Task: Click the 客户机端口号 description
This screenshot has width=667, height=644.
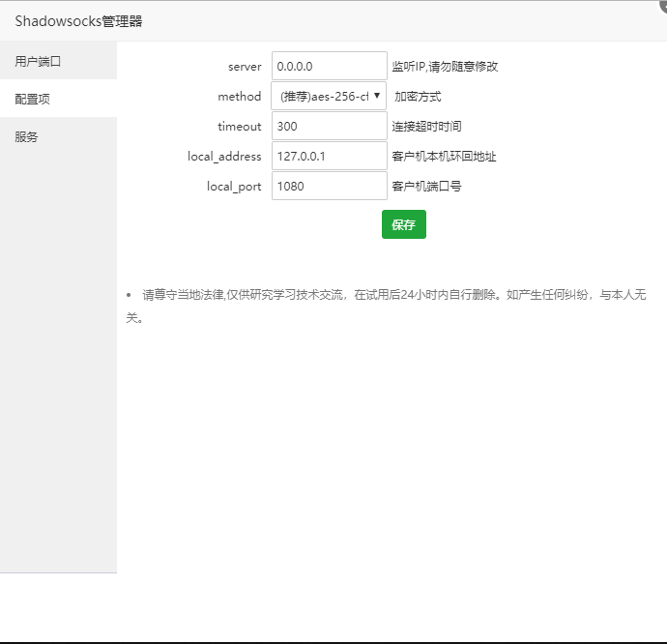Action: point(426,186)
